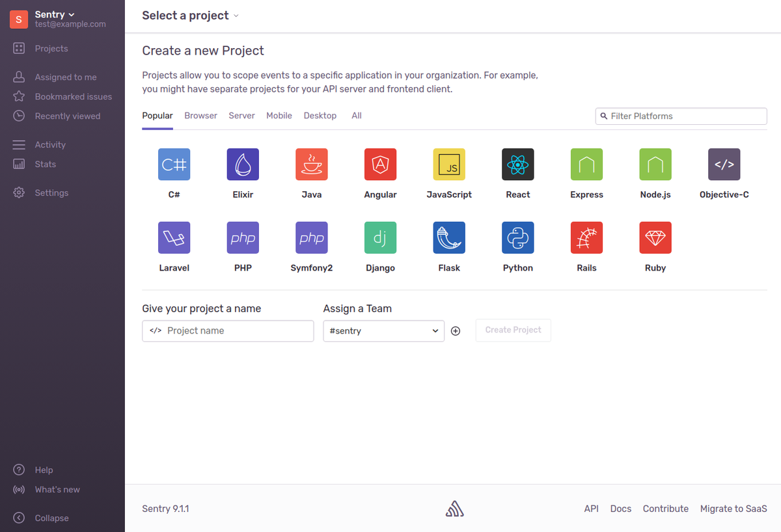
Task: Focus the Filter Platforms search field
Action: coord(681,116)
